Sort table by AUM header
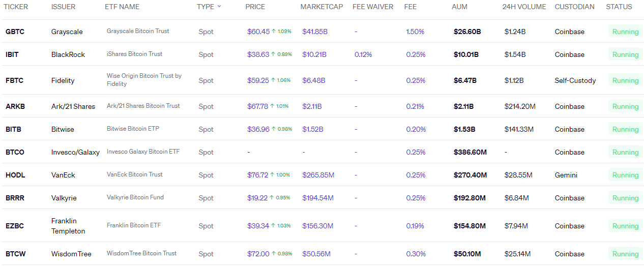 coord(459,7)
